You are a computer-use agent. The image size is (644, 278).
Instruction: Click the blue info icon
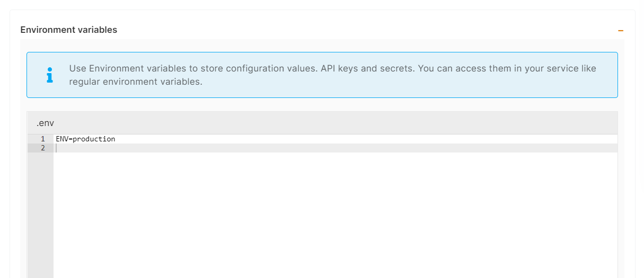pyautogui.click(x=50, y=75)
